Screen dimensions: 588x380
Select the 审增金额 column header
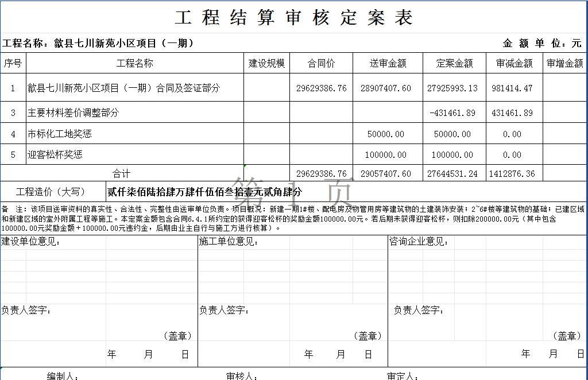pyautogui.click(x=564, y=63)
